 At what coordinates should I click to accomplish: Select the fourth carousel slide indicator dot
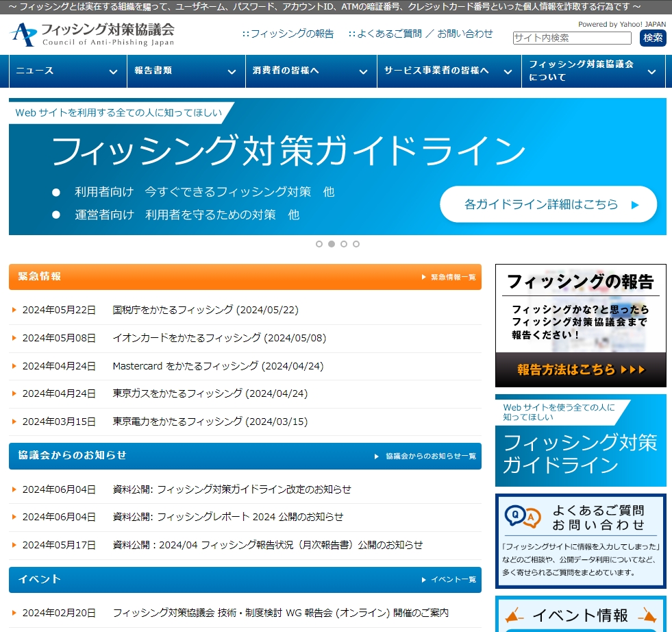(x=356, y=244)
